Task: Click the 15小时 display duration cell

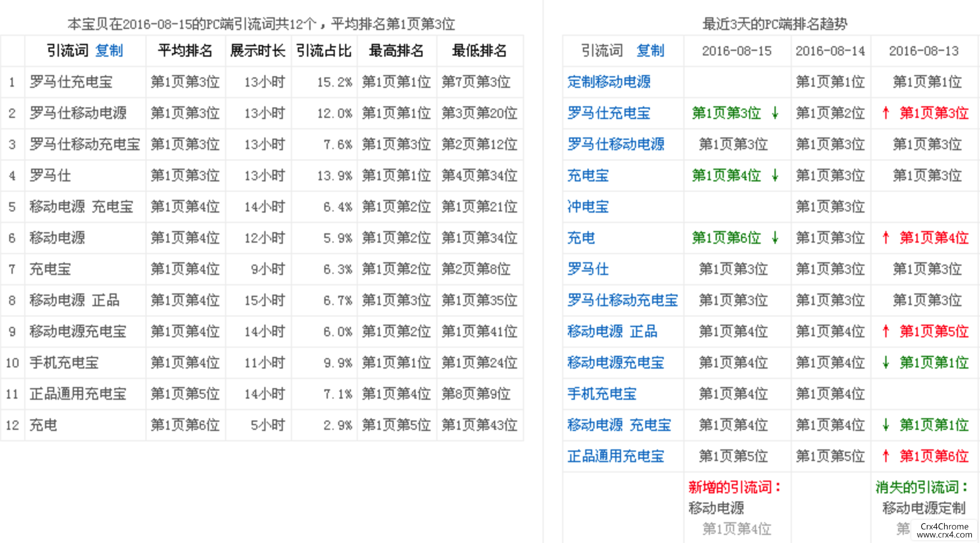Action: (264, 300)
